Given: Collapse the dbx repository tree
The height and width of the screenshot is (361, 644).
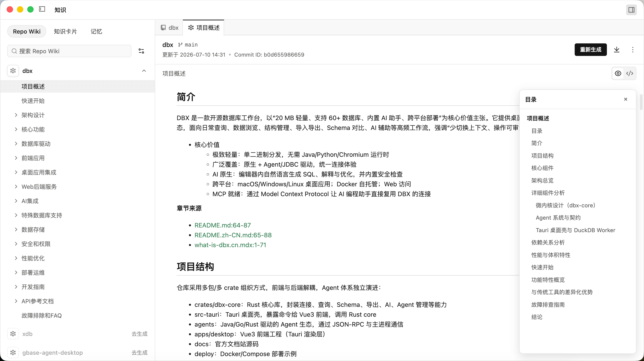Looking at the screenshot, I should pyautogui.click(x=144, y=71).
